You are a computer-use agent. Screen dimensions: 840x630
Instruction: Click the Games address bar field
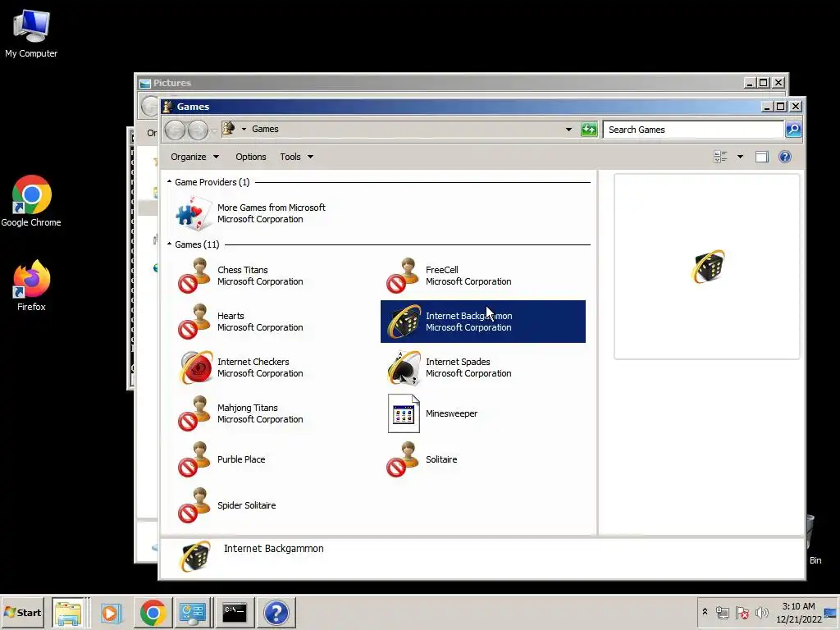point(399,129)
